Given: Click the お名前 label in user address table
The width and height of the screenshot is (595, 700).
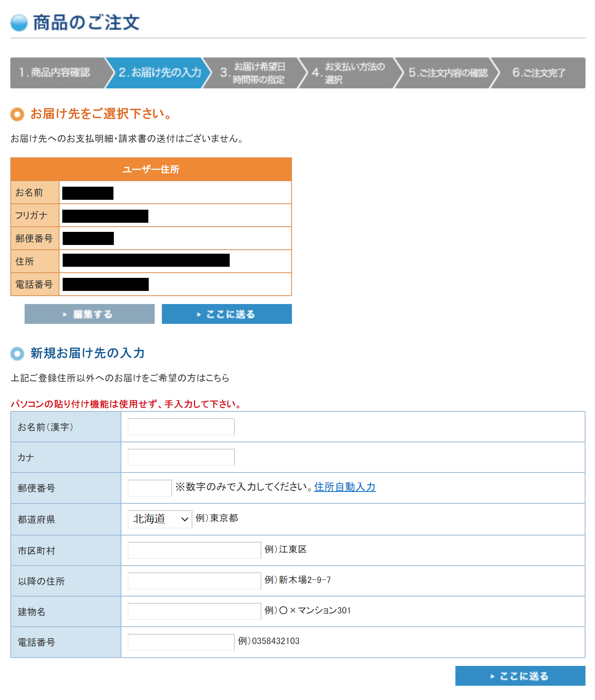Looking at the screenshot, I should tap(29, 193).
